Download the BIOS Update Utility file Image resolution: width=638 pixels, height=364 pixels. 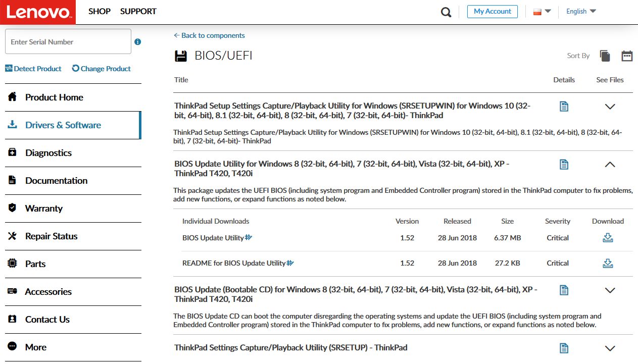(x=608, y=238)
